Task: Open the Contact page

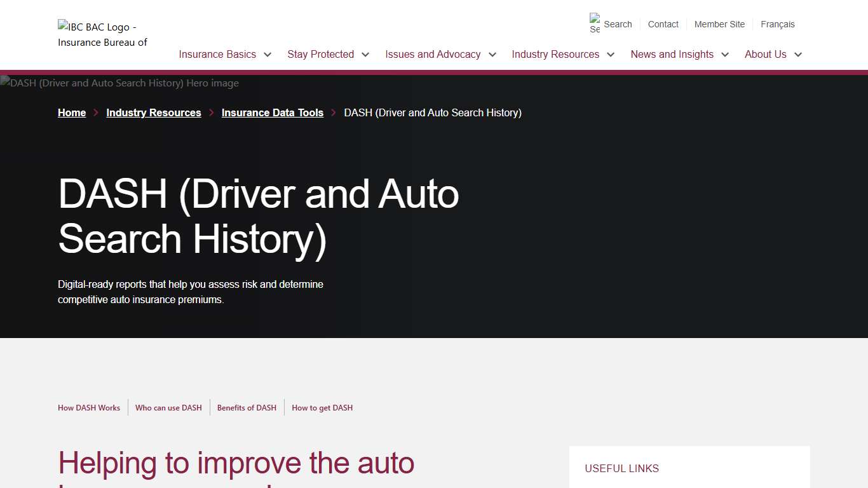Action: coord(663,24)
